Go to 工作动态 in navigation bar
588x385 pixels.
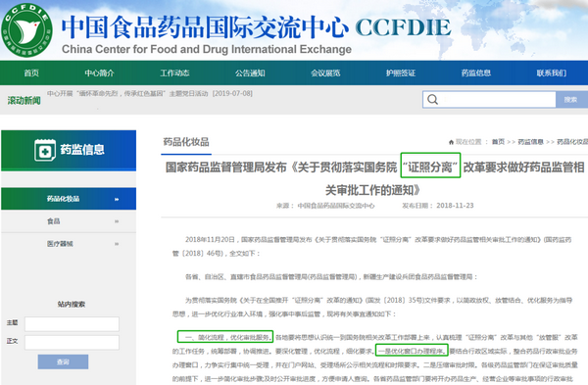pyautogui.click(x=174, y=73)
